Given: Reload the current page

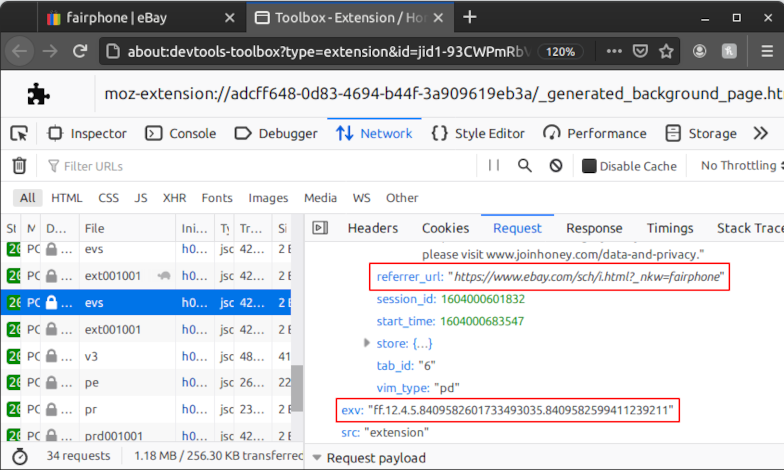Looking at the screenshot, I should pos(80,51).
